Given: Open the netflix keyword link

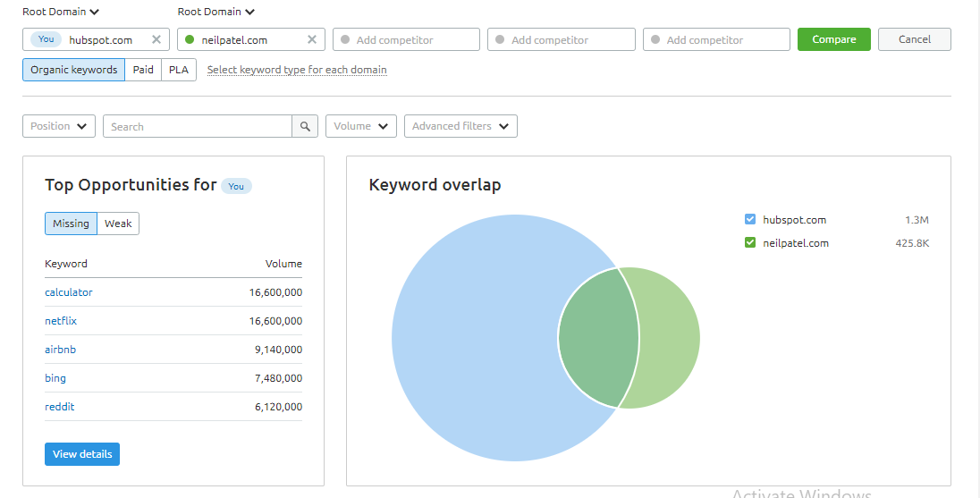Looking at the screenshot, I should [61, 321].
